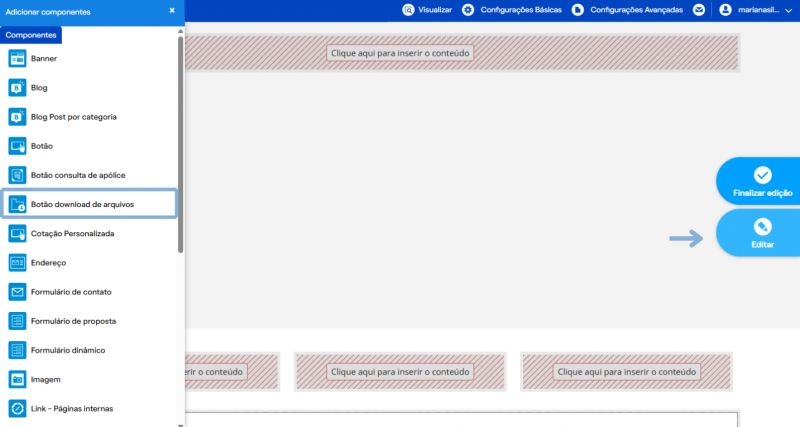This screenshot has width=800, height=427.
Task: Click the Formulário de contato envelope icon
Action: pyautogui.click(x=17, y=292)
